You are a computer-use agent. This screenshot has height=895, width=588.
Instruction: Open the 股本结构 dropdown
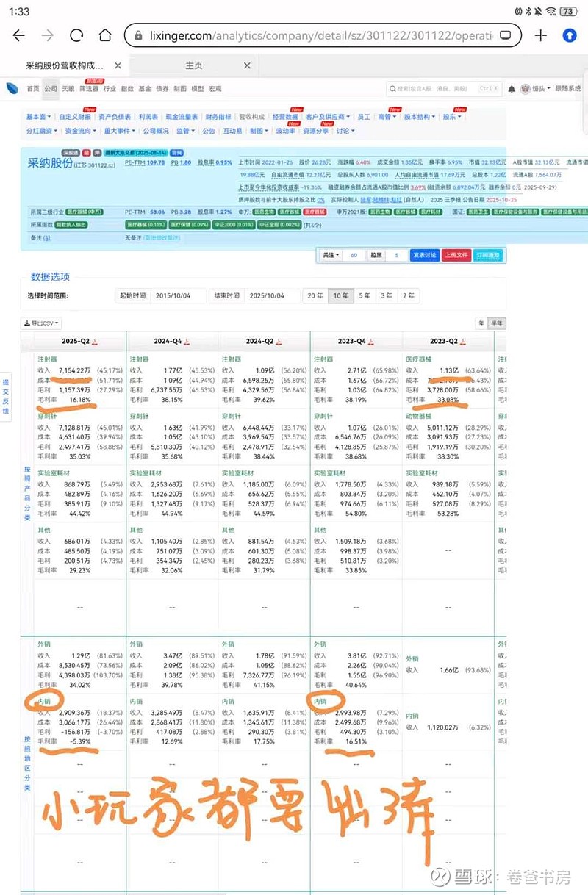point(419,117)
